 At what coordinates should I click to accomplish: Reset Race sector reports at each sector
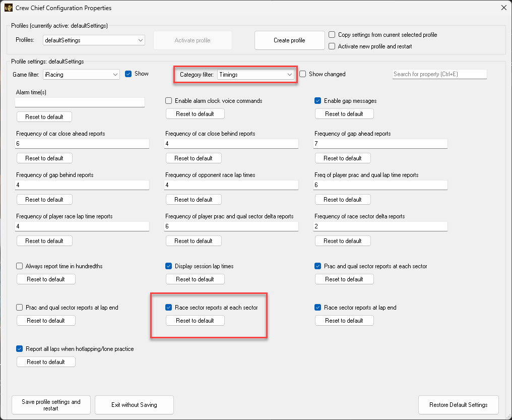(195, 321)
